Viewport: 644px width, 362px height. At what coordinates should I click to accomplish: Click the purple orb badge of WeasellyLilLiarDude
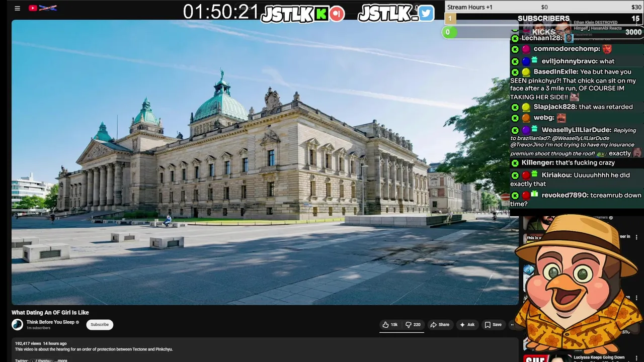click(x=526, y=130)
